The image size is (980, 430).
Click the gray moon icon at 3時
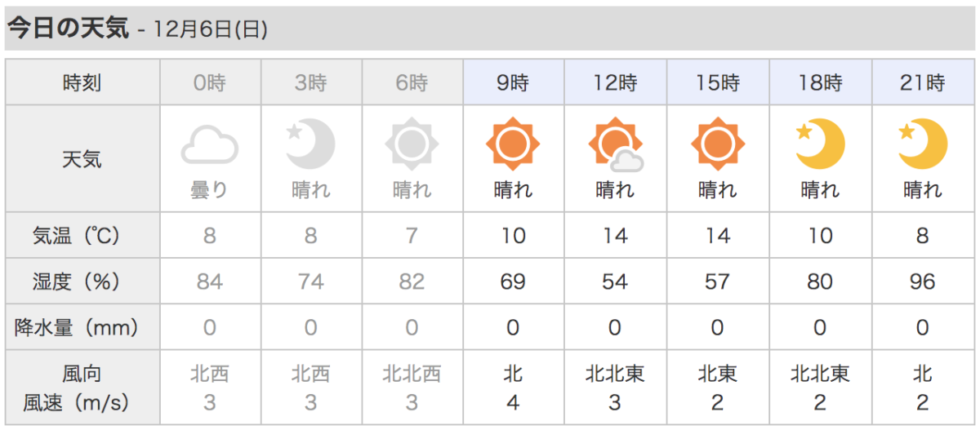pos(310,144)
